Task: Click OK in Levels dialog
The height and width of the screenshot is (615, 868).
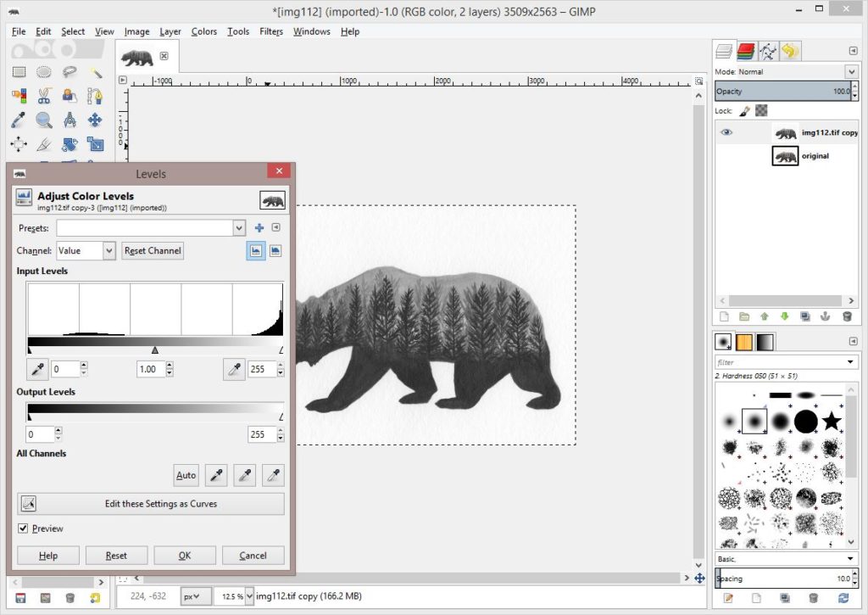Action: (x=184, y=555)
